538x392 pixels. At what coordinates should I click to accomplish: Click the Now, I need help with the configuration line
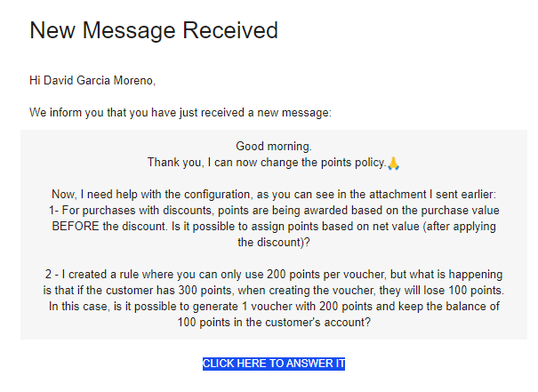tap(274, 195)
